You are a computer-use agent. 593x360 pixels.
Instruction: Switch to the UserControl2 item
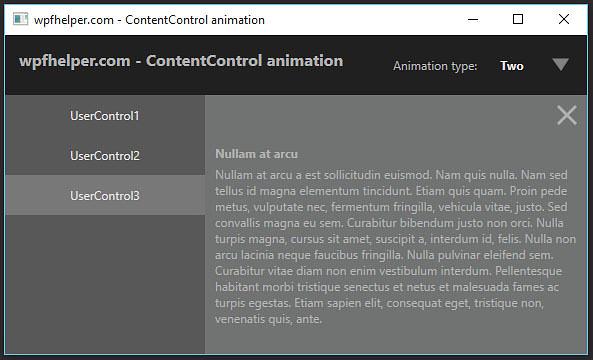(105, 155)
